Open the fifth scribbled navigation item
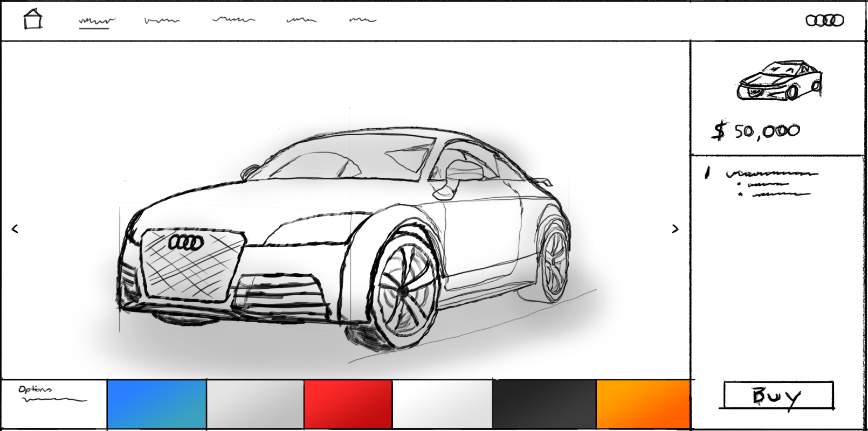868x431 pixels. pos(362,20)
